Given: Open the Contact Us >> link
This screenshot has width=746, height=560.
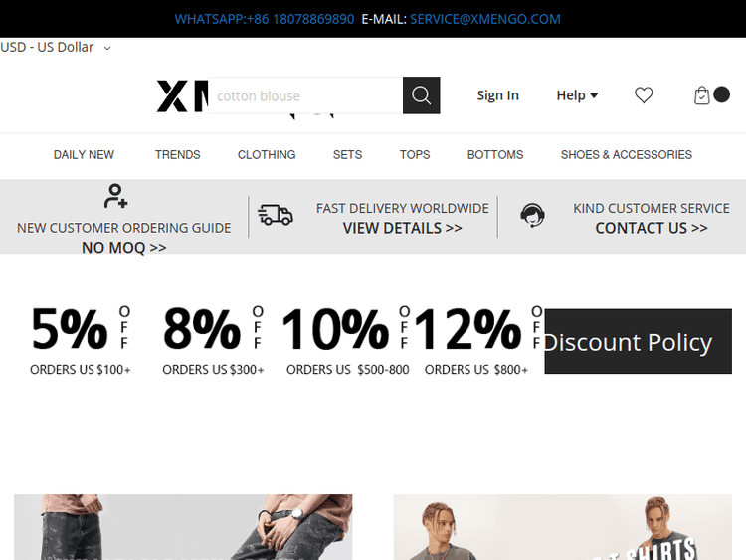Looking at the screenshot, I should point(651,228).
